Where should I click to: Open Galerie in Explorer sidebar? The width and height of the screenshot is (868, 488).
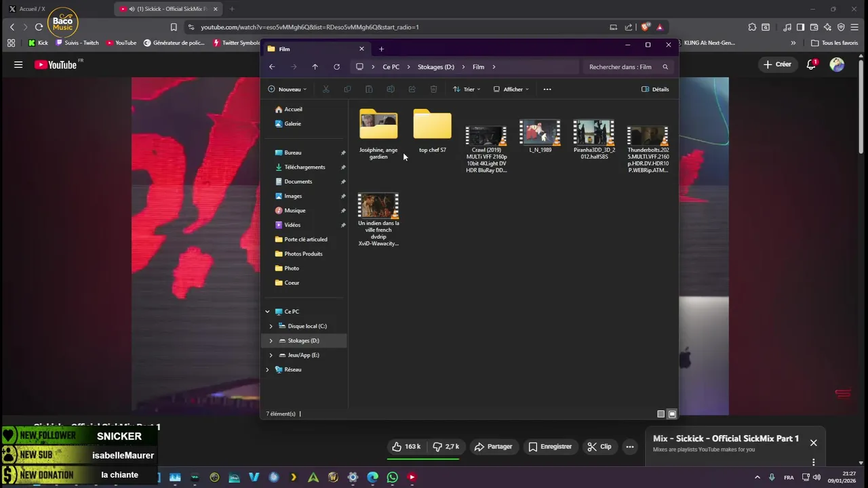tap(292, 123)
